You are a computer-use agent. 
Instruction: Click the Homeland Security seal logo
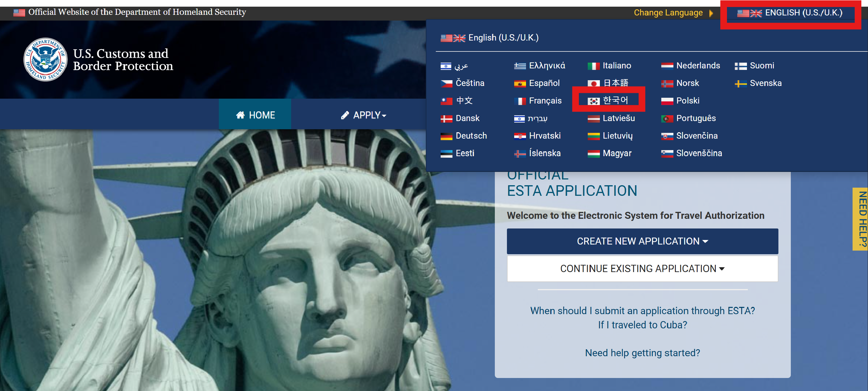[x=45, y=60]
